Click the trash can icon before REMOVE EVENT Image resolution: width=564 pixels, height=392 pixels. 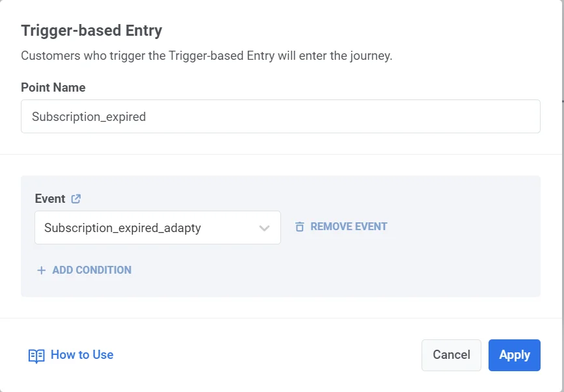299,226
